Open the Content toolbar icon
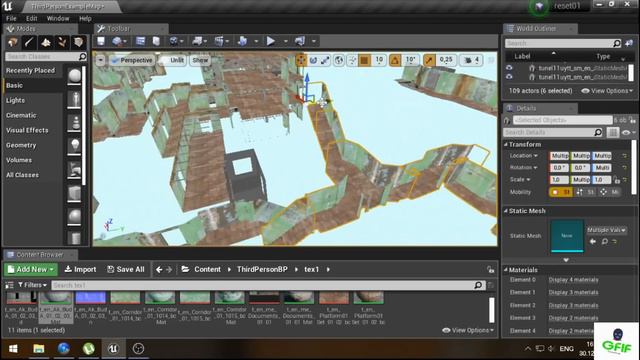The width and height of the screenshot is (640, 360). pyautogui.click(x=140, y=41)
